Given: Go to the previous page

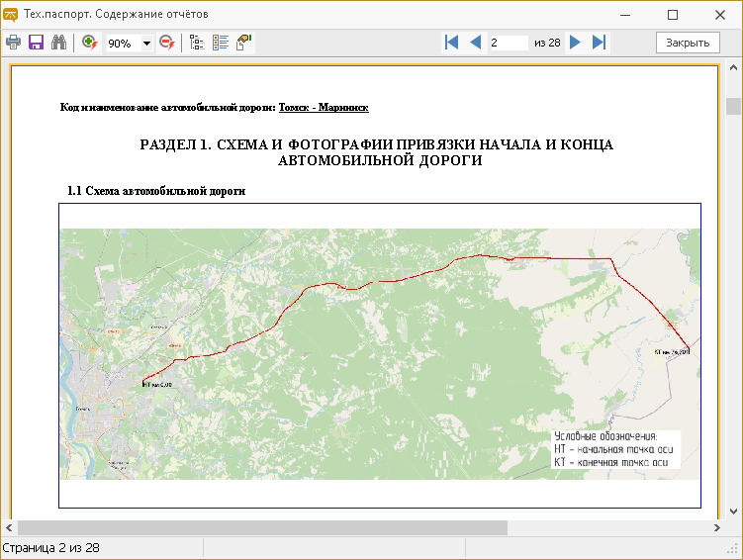Looking at the screenshot, I should 475,43.
